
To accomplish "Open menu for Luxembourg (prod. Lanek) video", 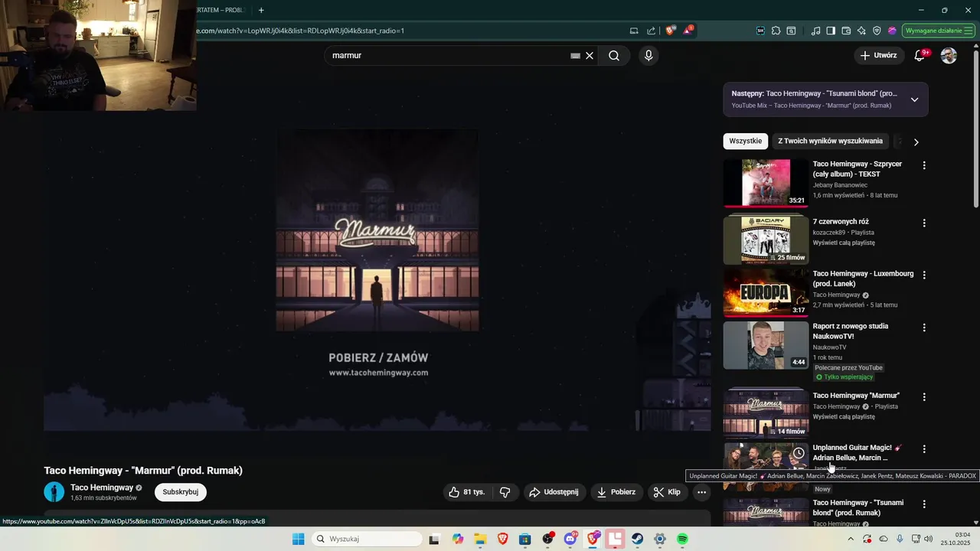I will (924, 275).
